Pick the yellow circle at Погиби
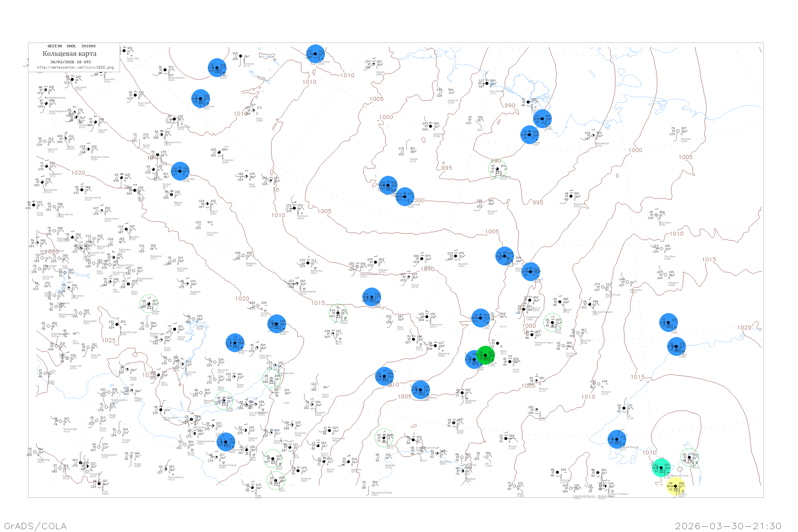798x532 pixels. point(676,486)
